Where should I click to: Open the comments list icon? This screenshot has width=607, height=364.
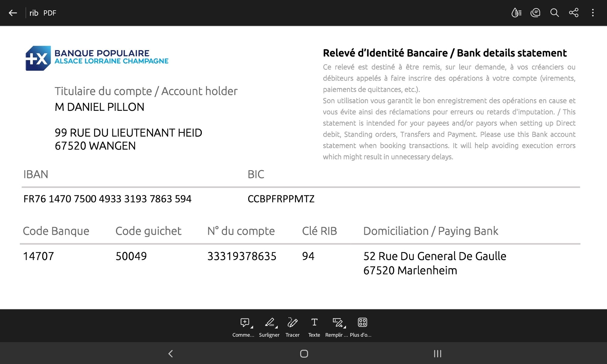[x=535, y=13]
